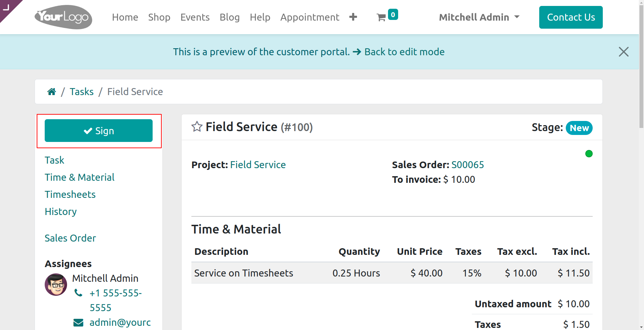This screenshot has height=330, width=644.
Task: Click Tasks in the breadcrumb
Action: tap(81, 92)
